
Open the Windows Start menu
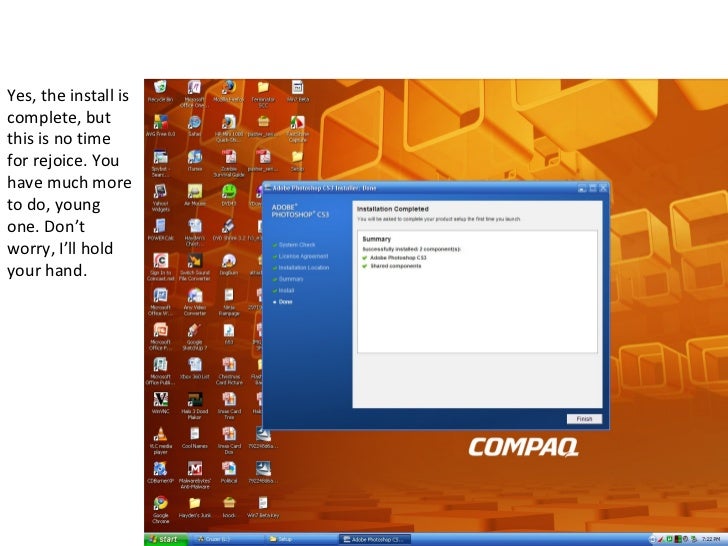tap(166, 539)
